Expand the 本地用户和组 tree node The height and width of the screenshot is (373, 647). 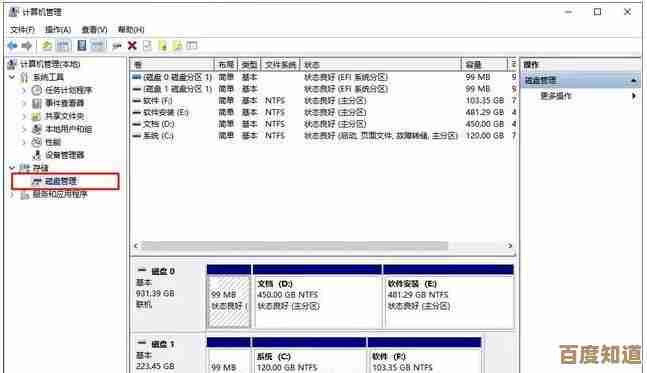(24, 129)
